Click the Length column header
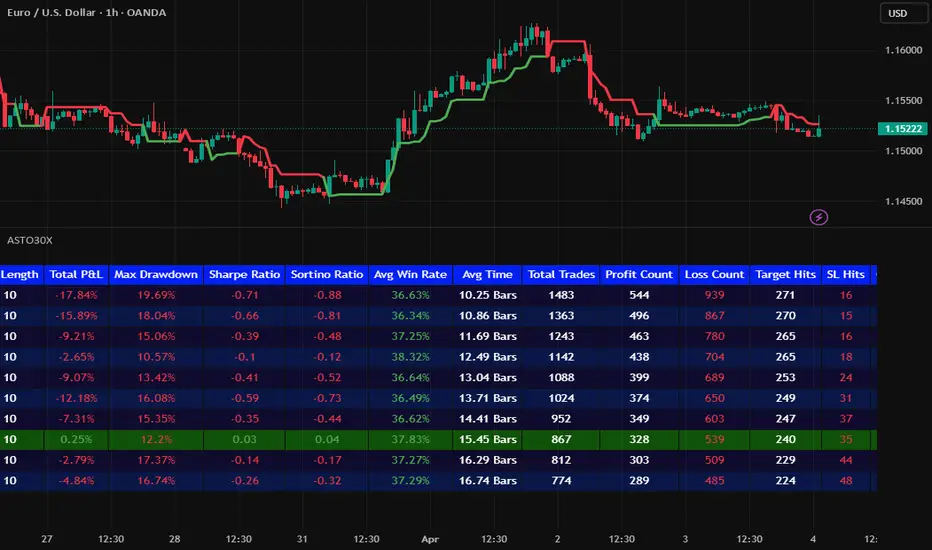 [x=20, y=275]
